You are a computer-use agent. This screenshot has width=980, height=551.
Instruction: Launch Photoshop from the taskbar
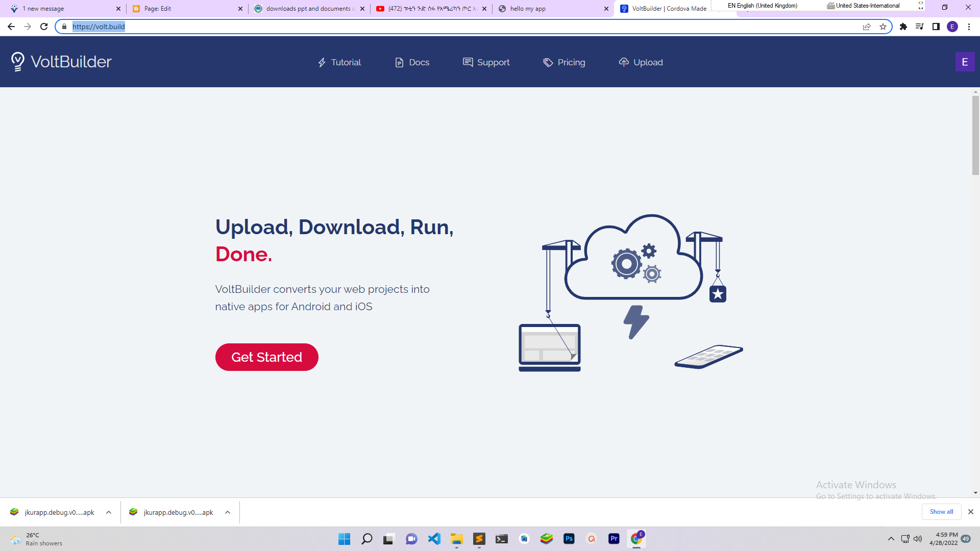pyautogui.click(x=569, y=539)
